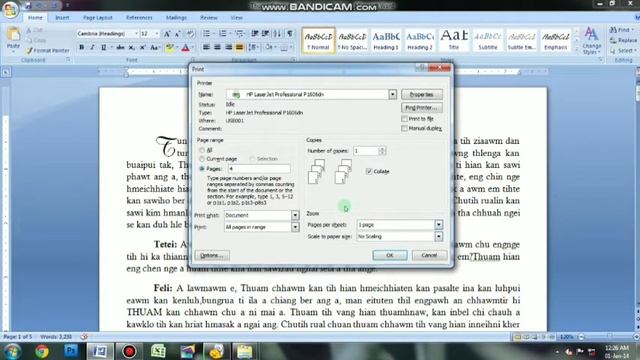Click the Options button in Print dialog
The image size is (640, 360).
(x=212, y=255)
